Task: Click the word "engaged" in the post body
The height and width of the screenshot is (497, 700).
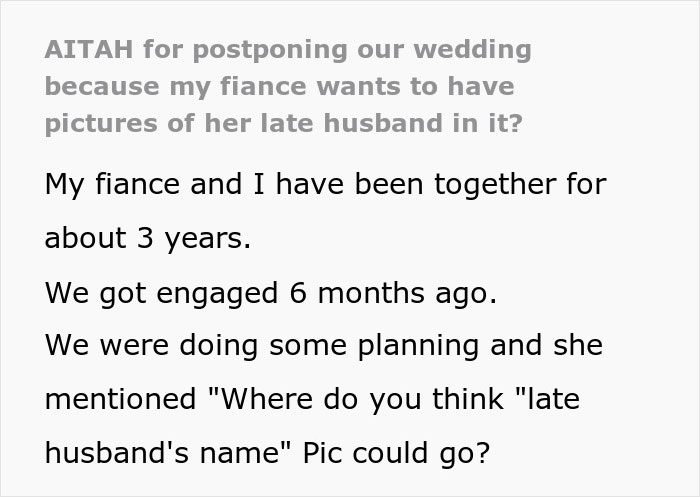Action: point(217,295)
